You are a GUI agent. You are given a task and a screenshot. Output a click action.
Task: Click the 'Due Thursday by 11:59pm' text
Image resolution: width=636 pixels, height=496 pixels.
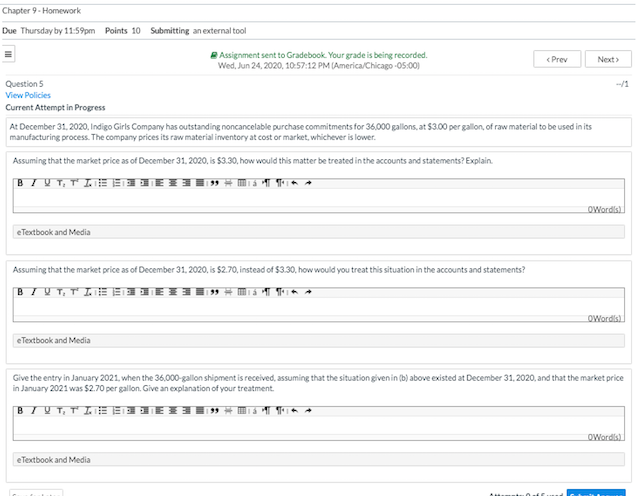(x=49, y=31)
